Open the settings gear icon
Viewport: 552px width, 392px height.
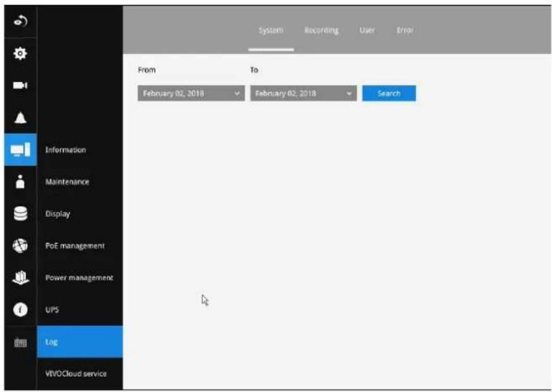click(20, 53)
